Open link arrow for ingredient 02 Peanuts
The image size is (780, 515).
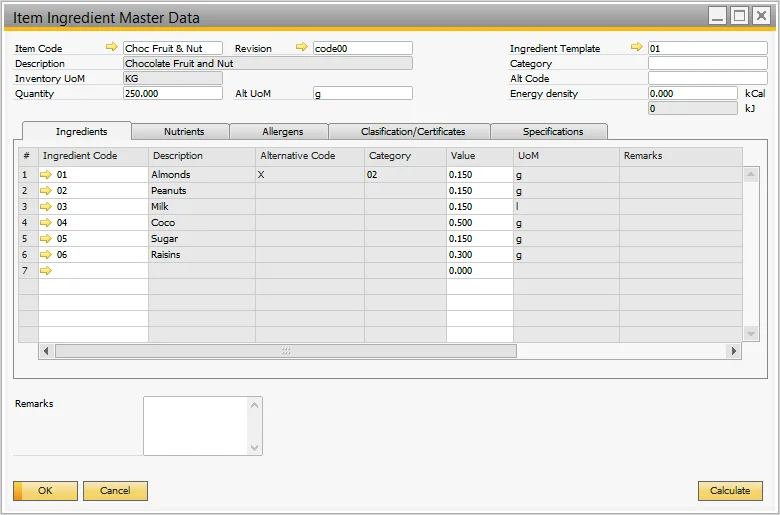click(46, 191)
